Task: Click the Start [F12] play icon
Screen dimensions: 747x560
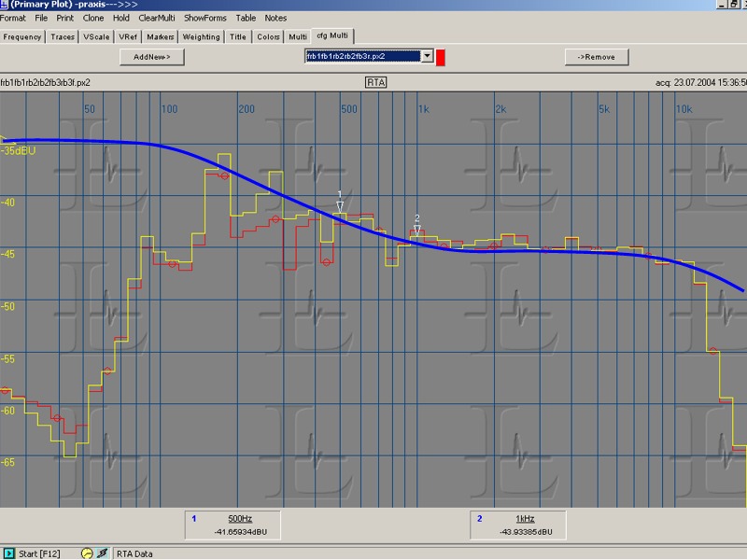Action: point(9,553)
